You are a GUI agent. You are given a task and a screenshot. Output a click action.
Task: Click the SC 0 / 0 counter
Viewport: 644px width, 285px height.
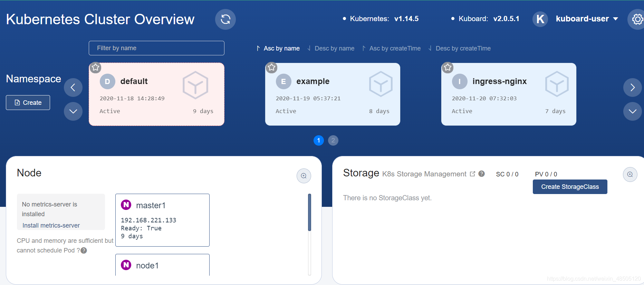pos(507,174)
